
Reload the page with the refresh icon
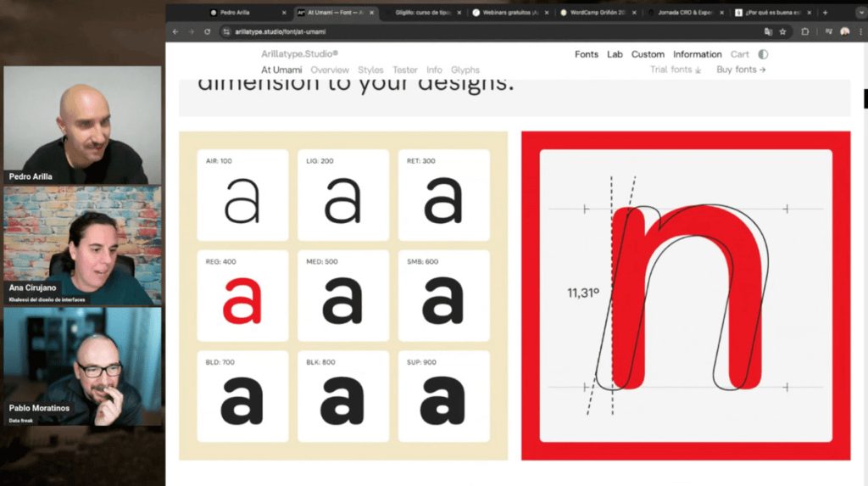(207, 31)
